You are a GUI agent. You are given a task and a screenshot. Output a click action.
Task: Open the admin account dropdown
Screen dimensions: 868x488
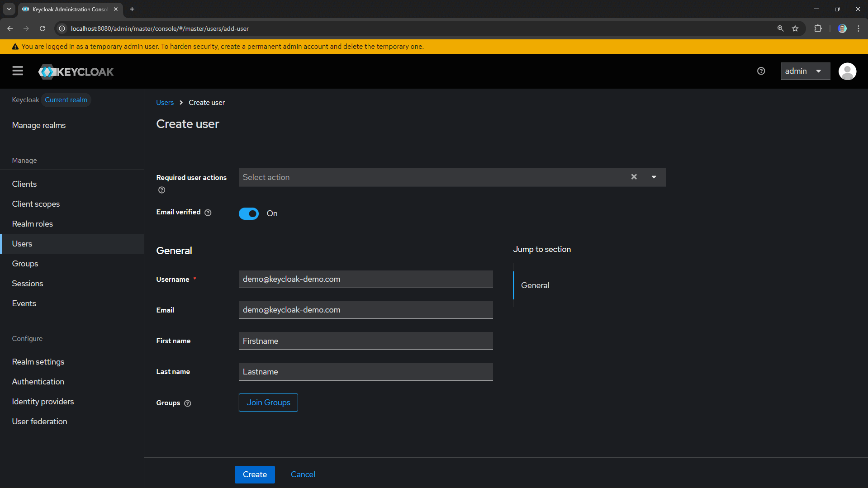pyautogui.click(x=805, y=71)
